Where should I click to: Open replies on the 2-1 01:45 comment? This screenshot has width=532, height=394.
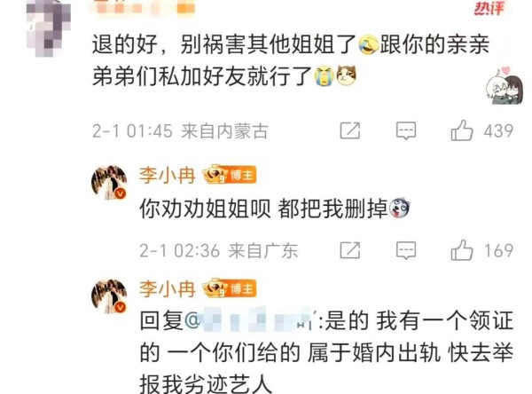click(406, 130)
